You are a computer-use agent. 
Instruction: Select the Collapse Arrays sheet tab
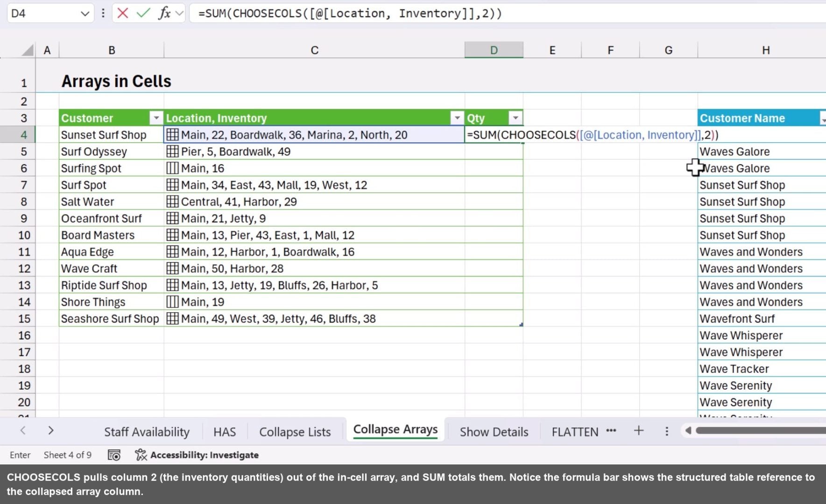395,429
